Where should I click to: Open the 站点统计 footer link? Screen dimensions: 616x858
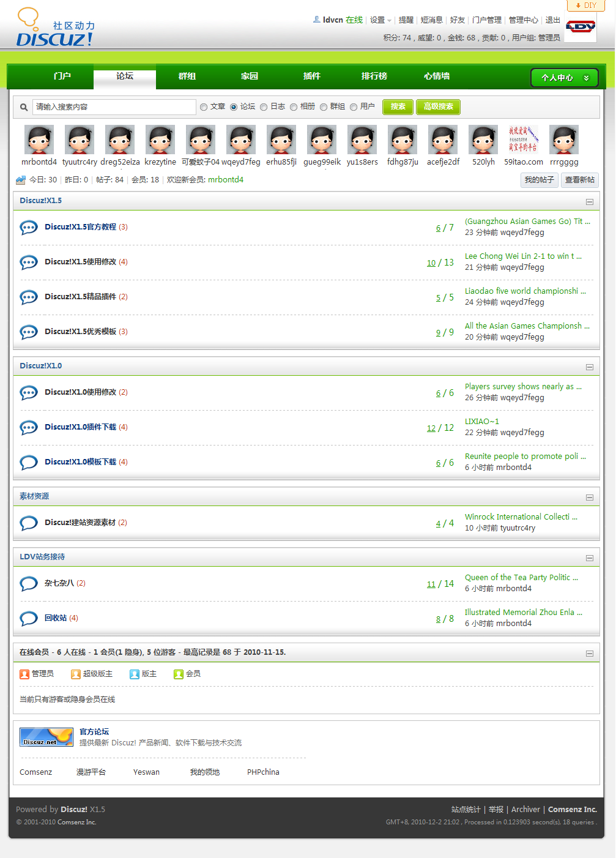tap(466, 810)
